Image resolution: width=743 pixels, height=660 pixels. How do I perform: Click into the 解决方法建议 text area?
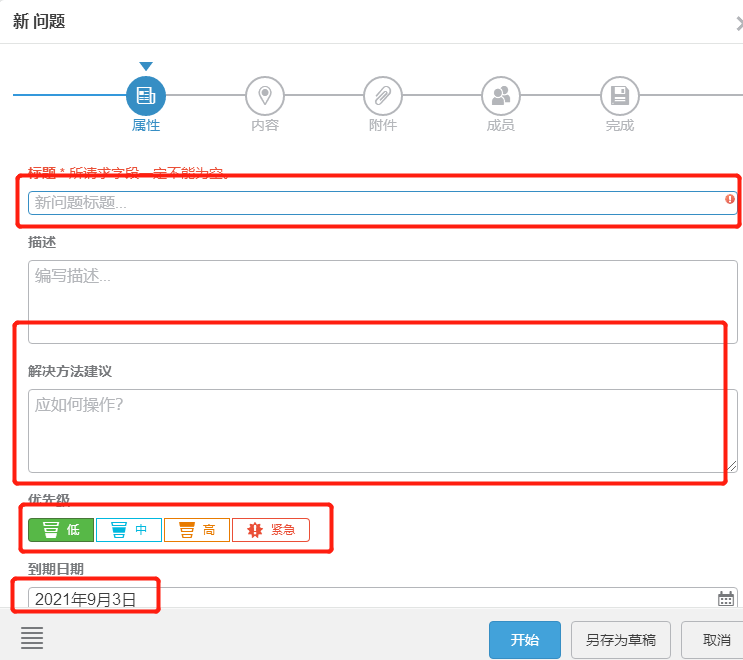382,430
